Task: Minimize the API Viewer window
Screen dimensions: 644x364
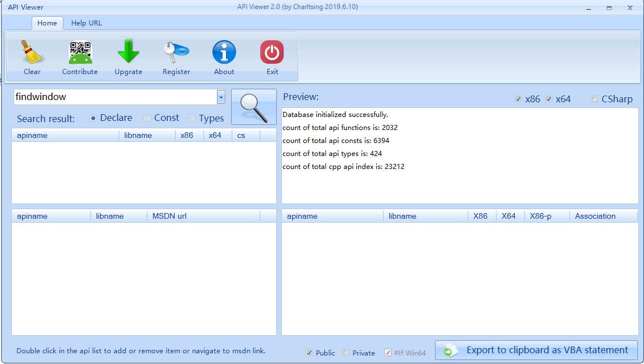Action: (x=589, y=8)
